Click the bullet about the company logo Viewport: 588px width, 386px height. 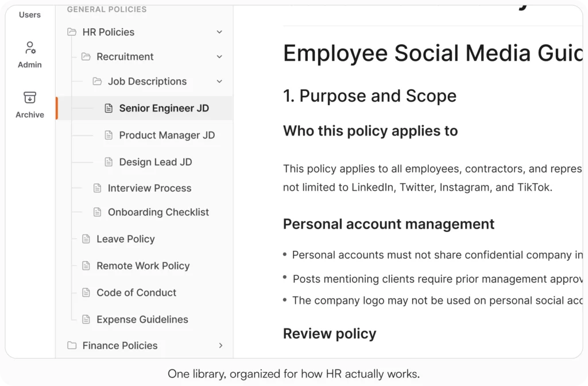tap(433, 300)
